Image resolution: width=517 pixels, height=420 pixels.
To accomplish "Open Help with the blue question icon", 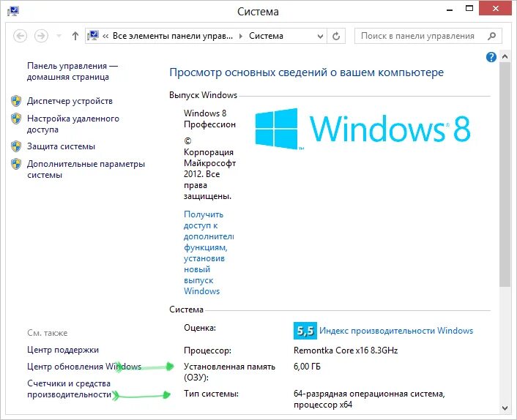I will (491, 57).
